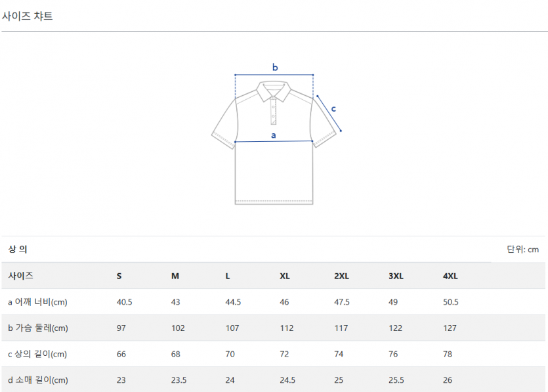This screenshot has width=548, height=392.
Task: Click the 44.5 shoulder width value
Action: (233, 302)
